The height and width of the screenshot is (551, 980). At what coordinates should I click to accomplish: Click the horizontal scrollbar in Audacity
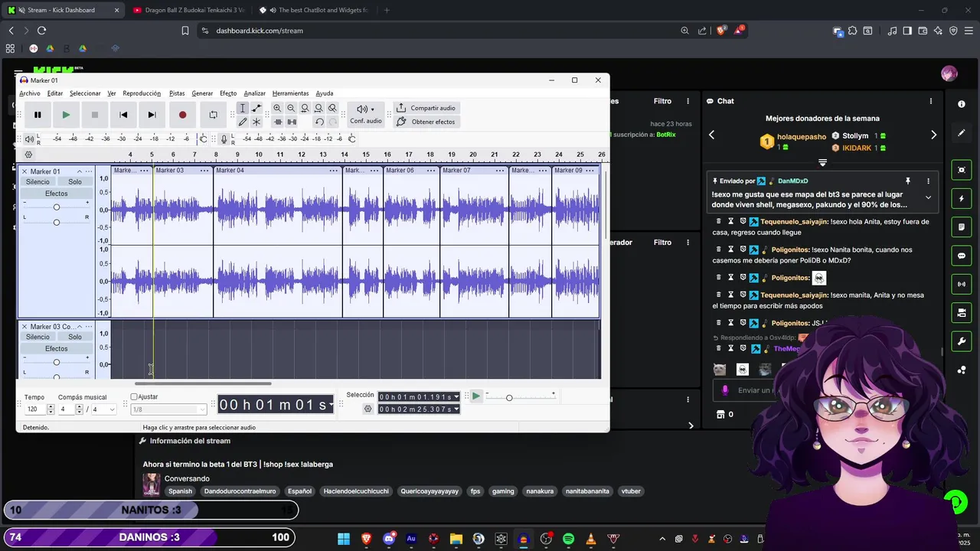click(x=204, y=383)
